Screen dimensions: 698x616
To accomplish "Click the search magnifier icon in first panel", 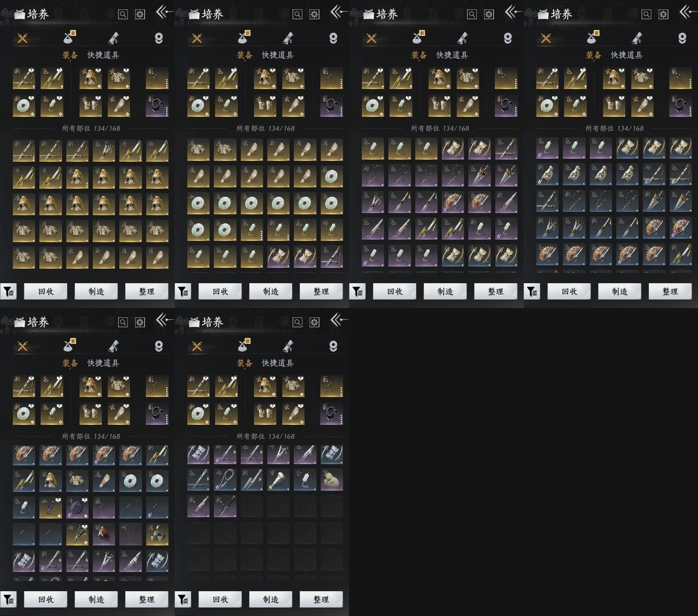I will pyautogui.click(x=123, y=14).
